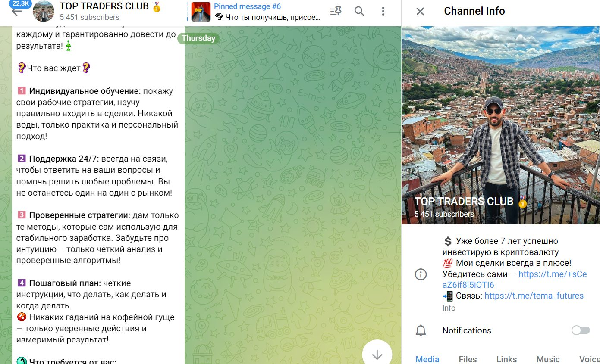Click the info icon beside channel description
This screenshot has height=364, width=600.
click(x=421, y=274)
